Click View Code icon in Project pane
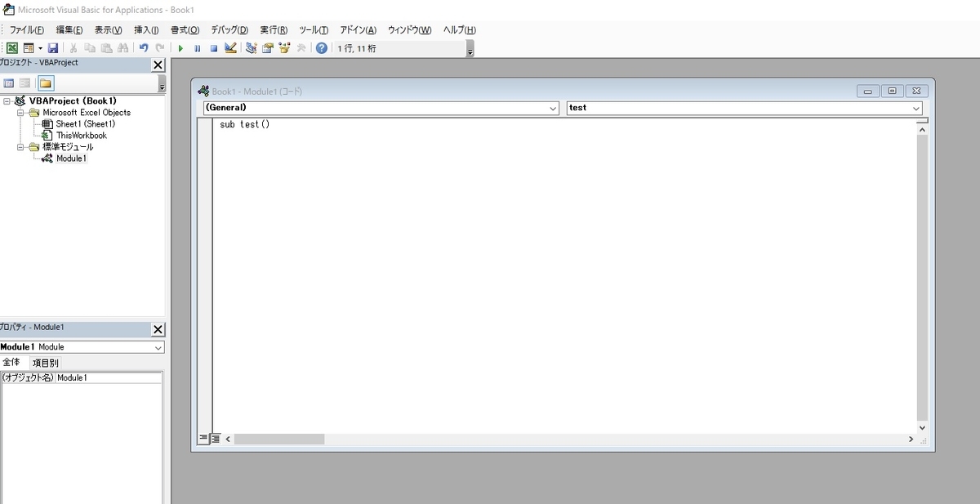The width and height of the screenshot is (980, 504). [9, 83]
